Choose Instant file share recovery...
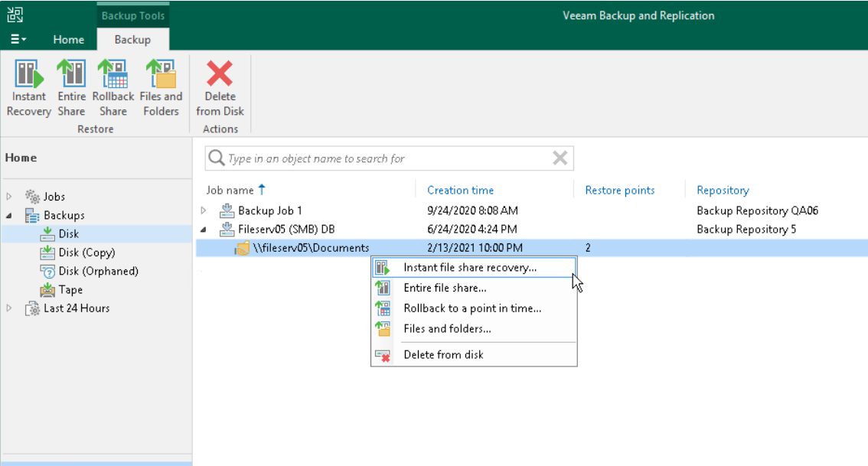Screen dimensions: 868x466 [474, 267]
